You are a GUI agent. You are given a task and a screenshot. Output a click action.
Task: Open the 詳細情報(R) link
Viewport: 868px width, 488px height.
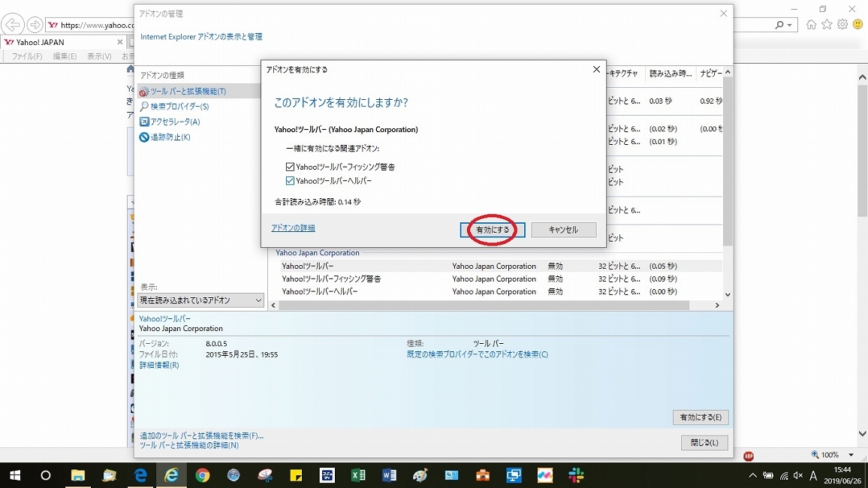(x=159, y=365)
